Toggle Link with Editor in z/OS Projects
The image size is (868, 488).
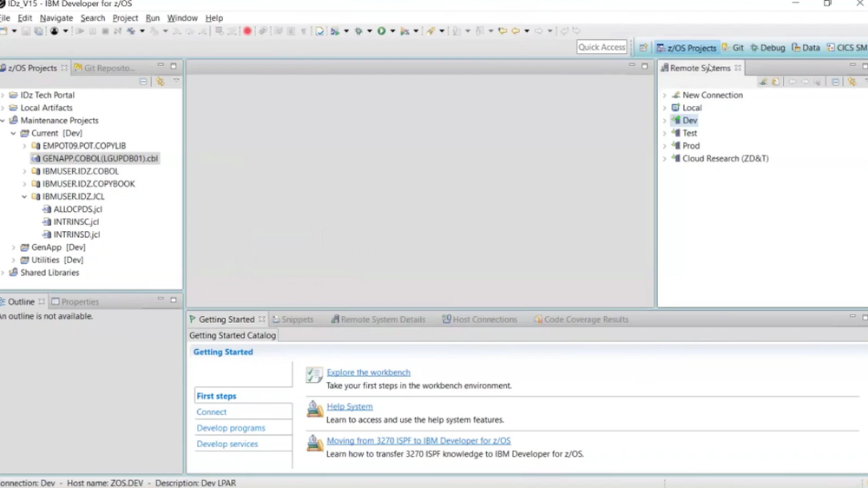pos(160,82)
